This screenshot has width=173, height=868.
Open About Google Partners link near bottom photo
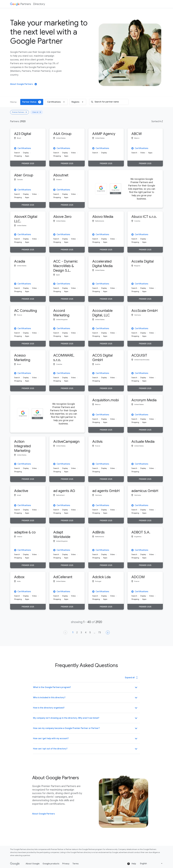click(x=43, y=814)
